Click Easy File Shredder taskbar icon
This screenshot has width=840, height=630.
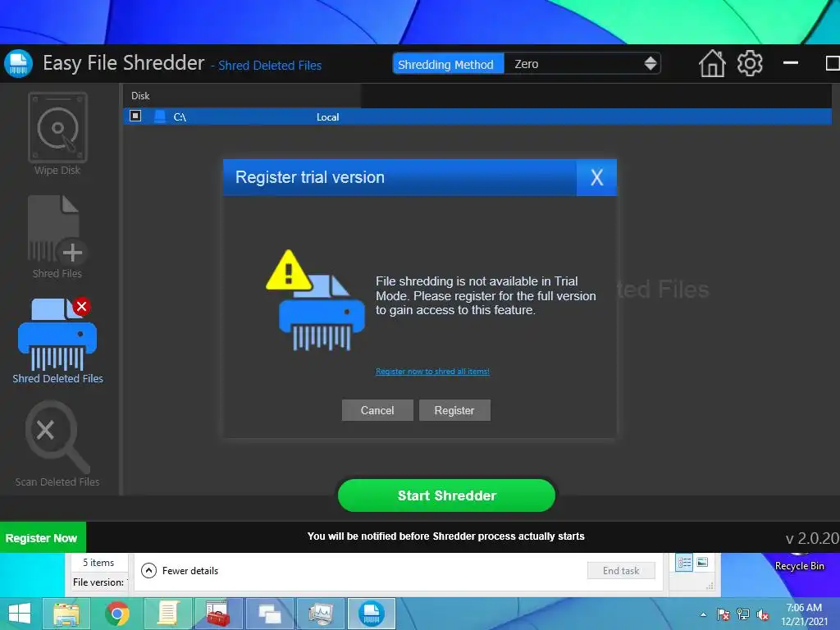pos(372,614)
